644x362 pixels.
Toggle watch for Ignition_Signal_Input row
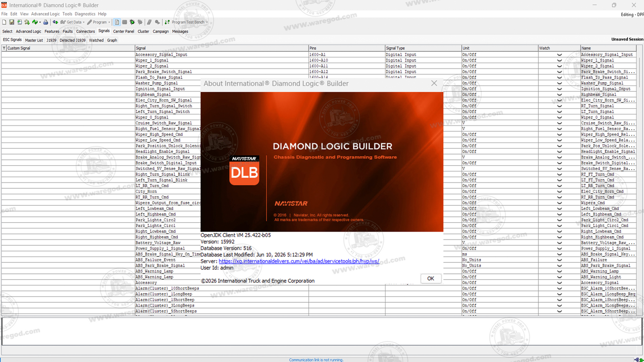(x=559, y=89)
